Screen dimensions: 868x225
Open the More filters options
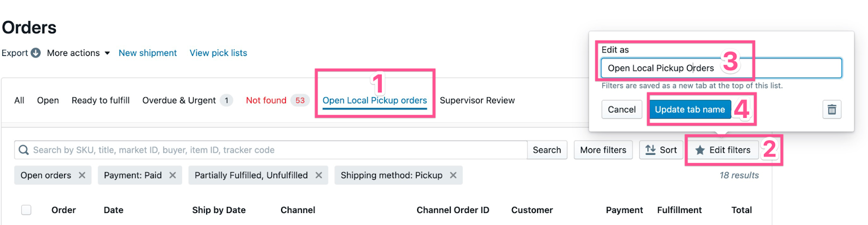(603, 150)
